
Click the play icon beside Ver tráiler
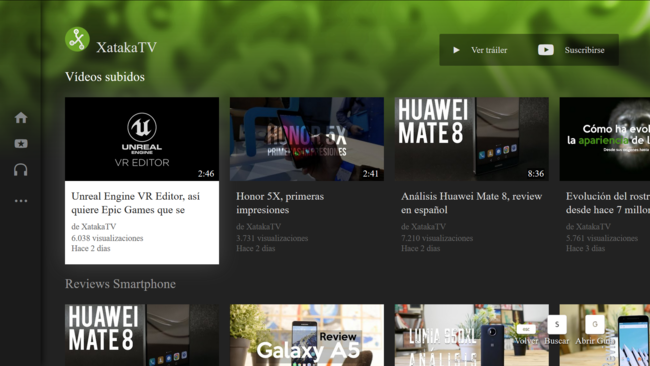tap(456, 50)
